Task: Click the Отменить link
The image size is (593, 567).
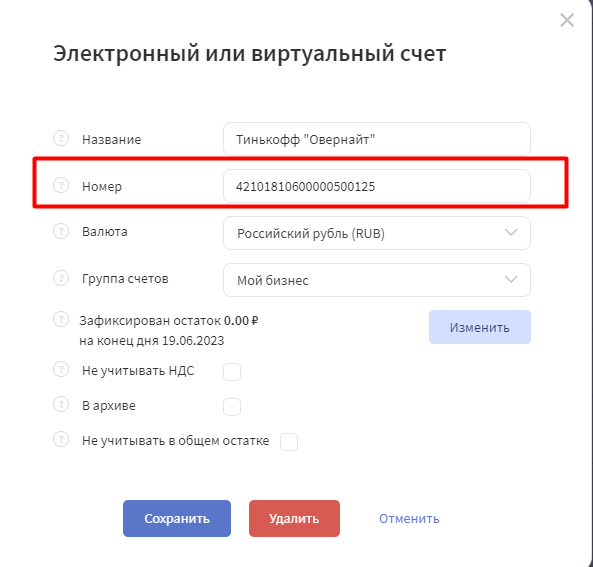Action: point(409,518)
